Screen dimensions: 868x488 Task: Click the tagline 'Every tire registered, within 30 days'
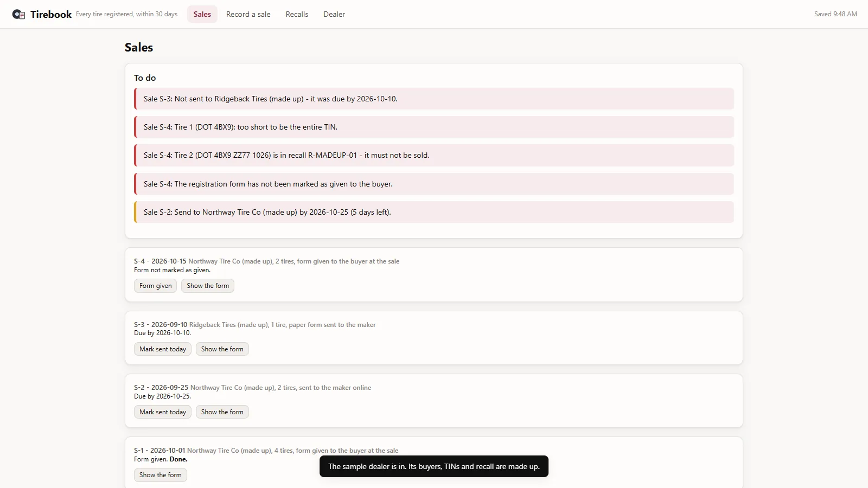pyautogui.click(x=126, y=14)
